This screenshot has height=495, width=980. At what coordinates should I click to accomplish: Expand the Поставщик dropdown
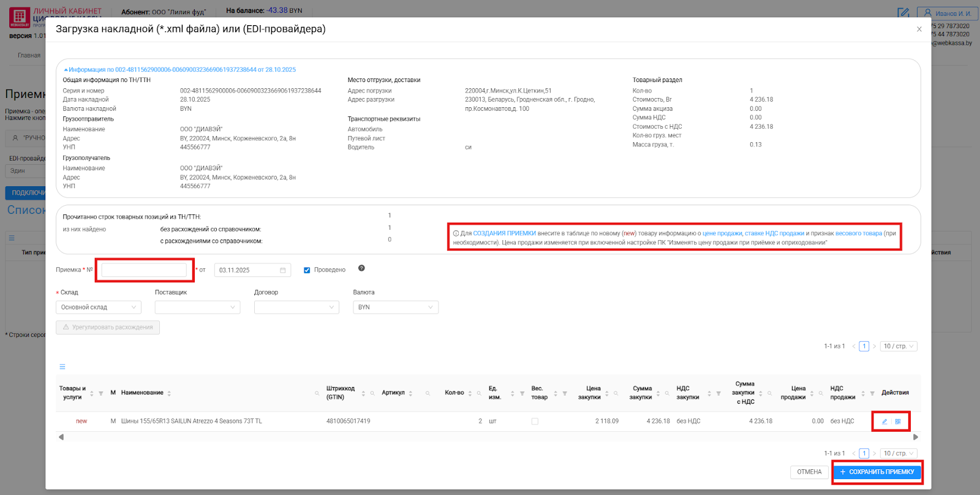pyautogui.click(x=197, y=308)
